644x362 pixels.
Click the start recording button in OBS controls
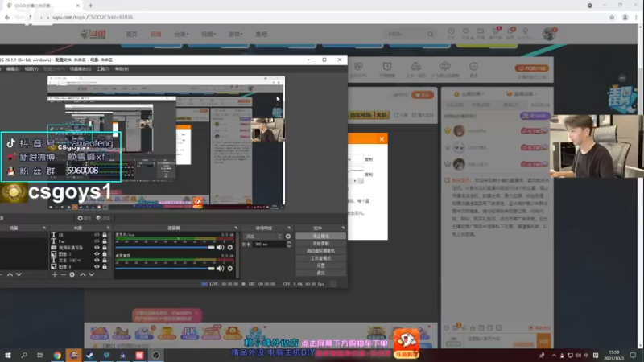(x=320, y=244)
